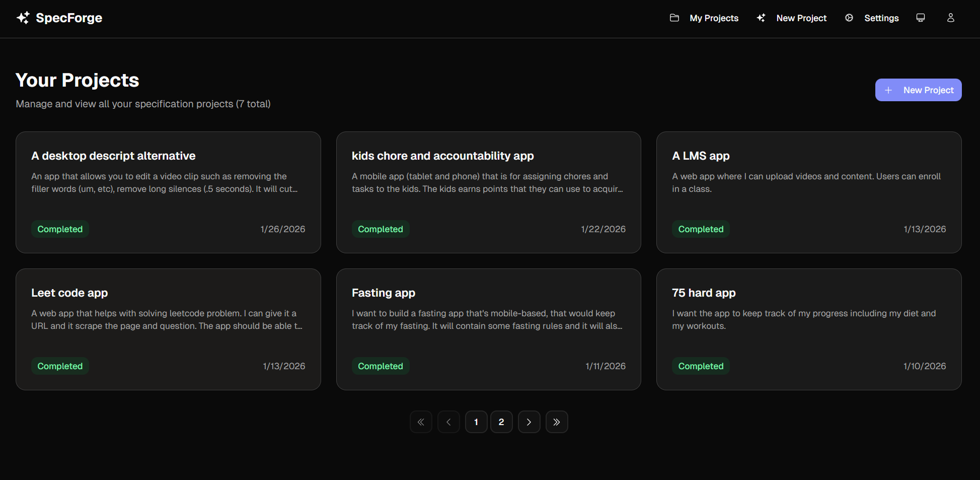Open the 75 hard app project card
The image size is (980, 480).
tap(808, 329)
